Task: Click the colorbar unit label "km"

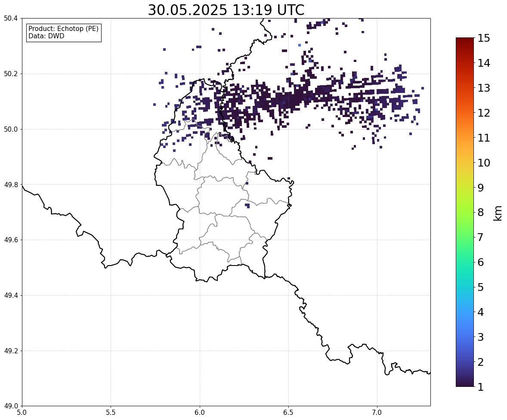Action: point(498,213)
